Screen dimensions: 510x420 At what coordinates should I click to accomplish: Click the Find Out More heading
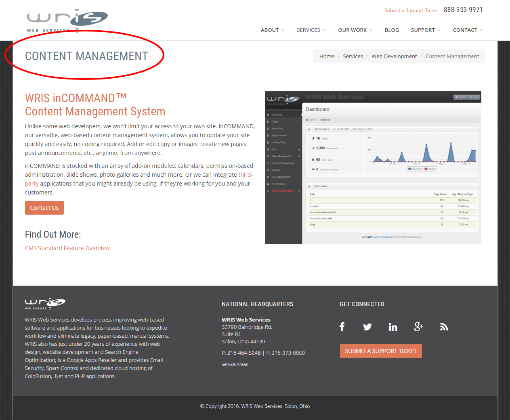pos(53,234)
